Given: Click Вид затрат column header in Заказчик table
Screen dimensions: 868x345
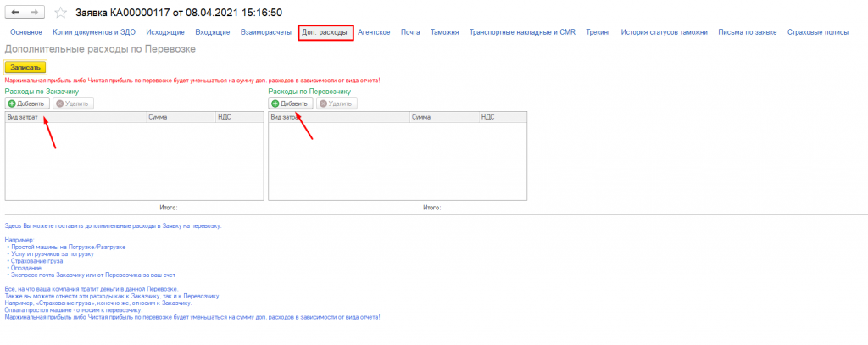Looking at the screenshot, I should (75, 117).
